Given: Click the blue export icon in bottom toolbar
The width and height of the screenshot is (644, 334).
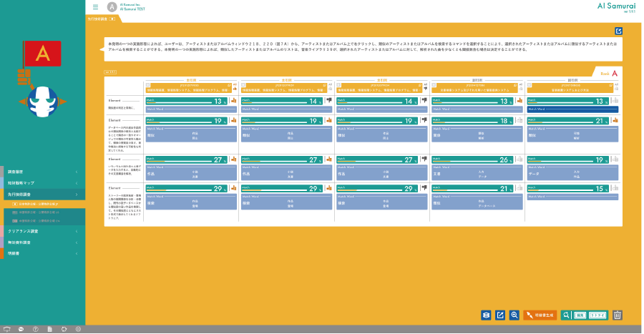Looking at the screenshot, I should point(500,314).
